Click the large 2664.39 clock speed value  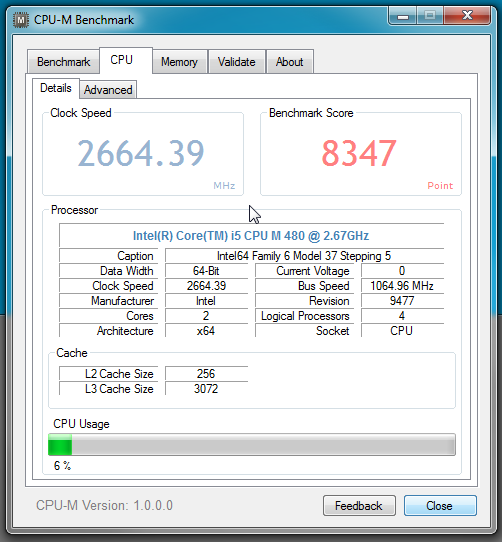(141, 153)
